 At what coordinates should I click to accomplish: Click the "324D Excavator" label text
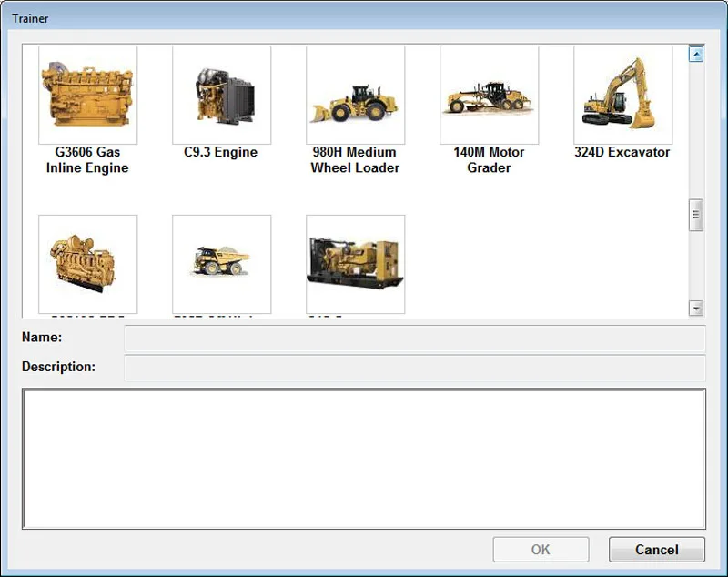click(622, 152)
